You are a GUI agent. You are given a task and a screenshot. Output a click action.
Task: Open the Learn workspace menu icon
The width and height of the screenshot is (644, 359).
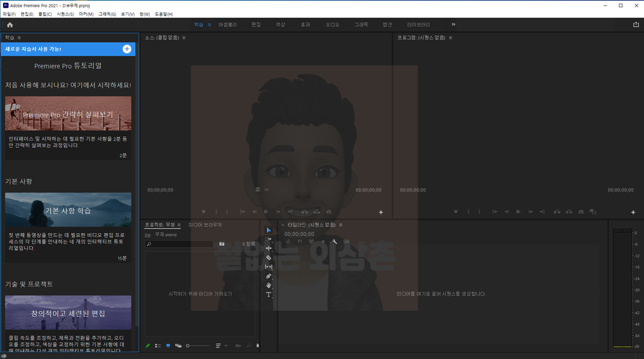coord(209,25)
